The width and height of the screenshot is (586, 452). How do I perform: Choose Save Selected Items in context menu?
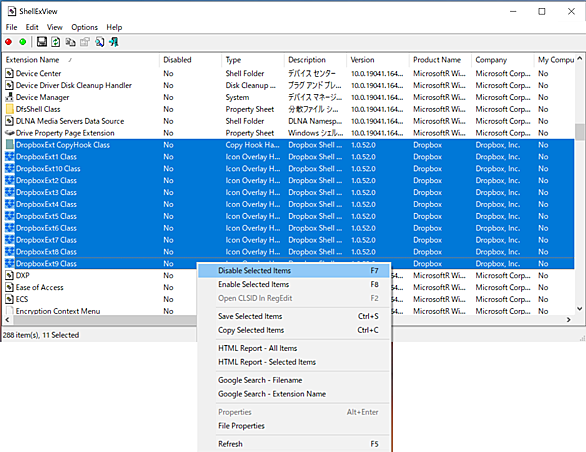(x=294, y=316)
